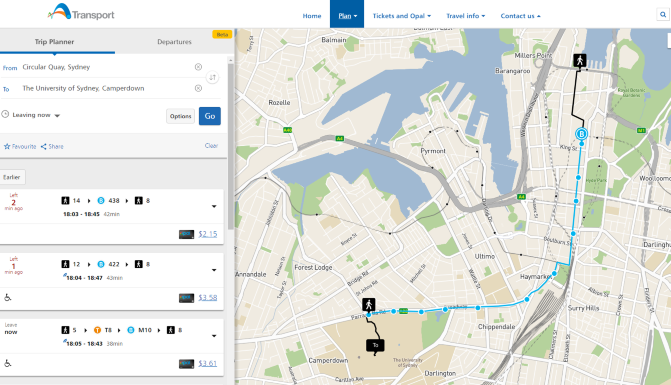Click the blue Go button

[x=210, y=116]
